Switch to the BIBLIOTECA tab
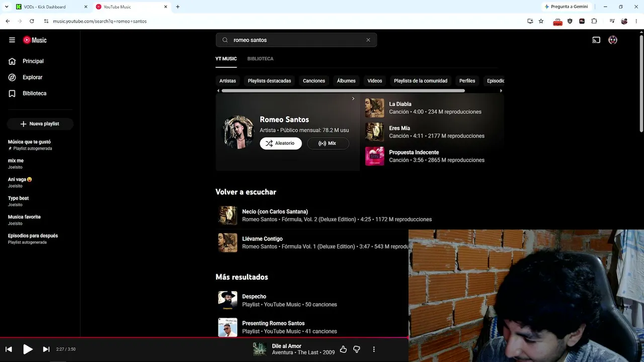Viewport: 644px width, 362px height. [x=260, y=59]
